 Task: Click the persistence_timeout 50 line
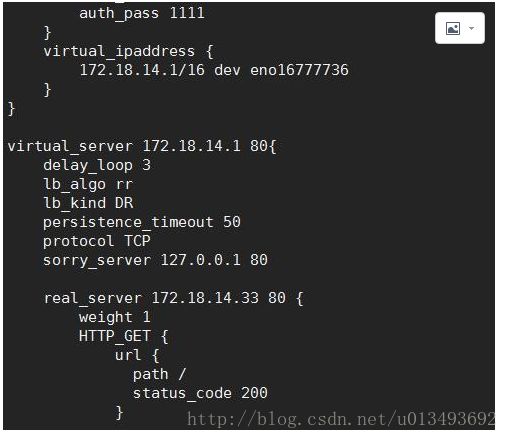point(142,222)
